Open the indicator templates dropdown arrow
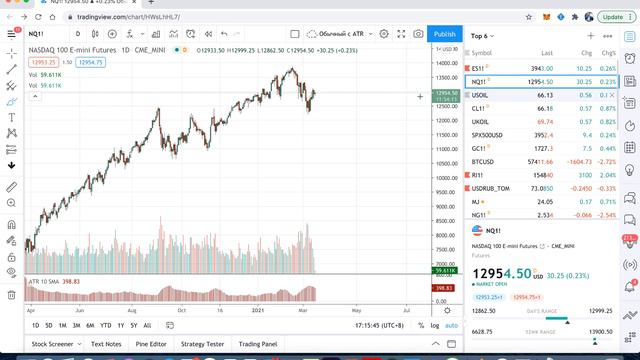Image resolution: width=640 pixels, height=360 pixels. pos(142,34)
